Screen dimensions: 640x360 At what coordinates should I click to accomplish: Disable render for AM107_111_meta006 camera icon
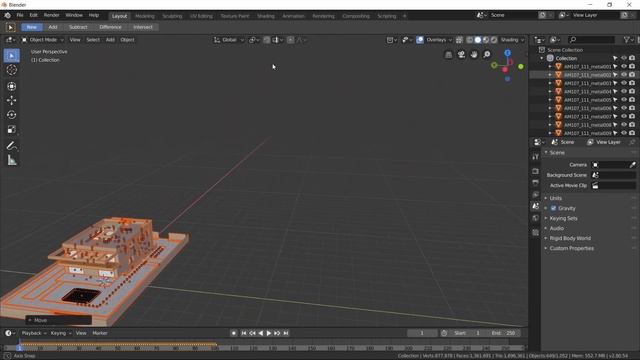(632, 108)
